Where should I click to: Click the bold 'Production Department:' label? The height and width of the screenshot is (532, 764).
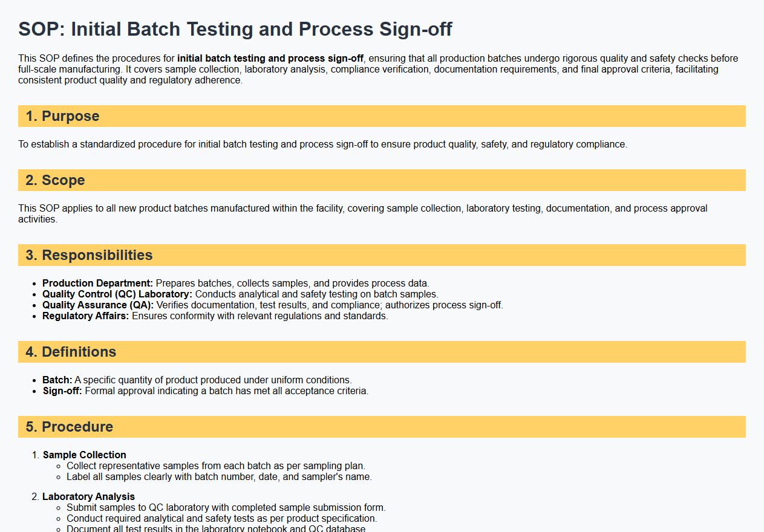pos(97,283)
